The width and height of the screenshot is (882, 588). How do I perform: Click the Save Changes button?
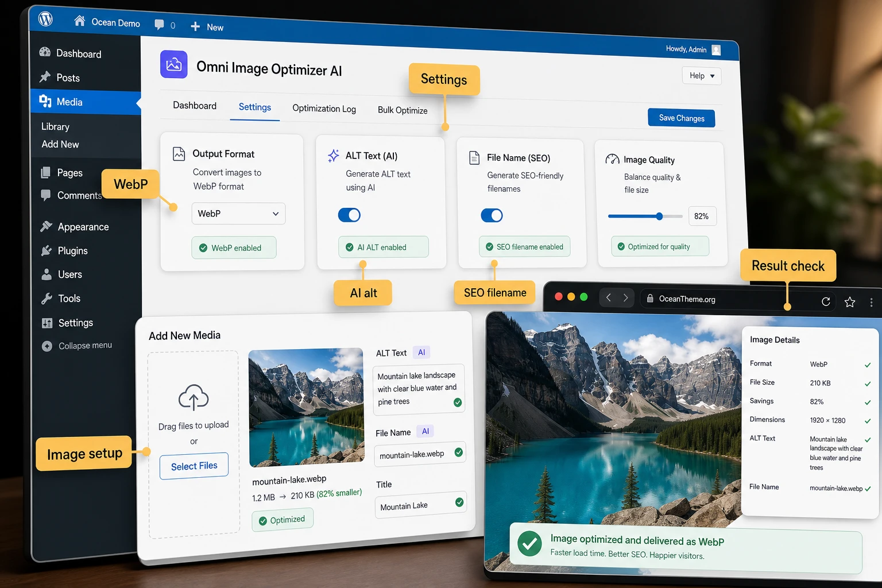(x=682, y=118)
